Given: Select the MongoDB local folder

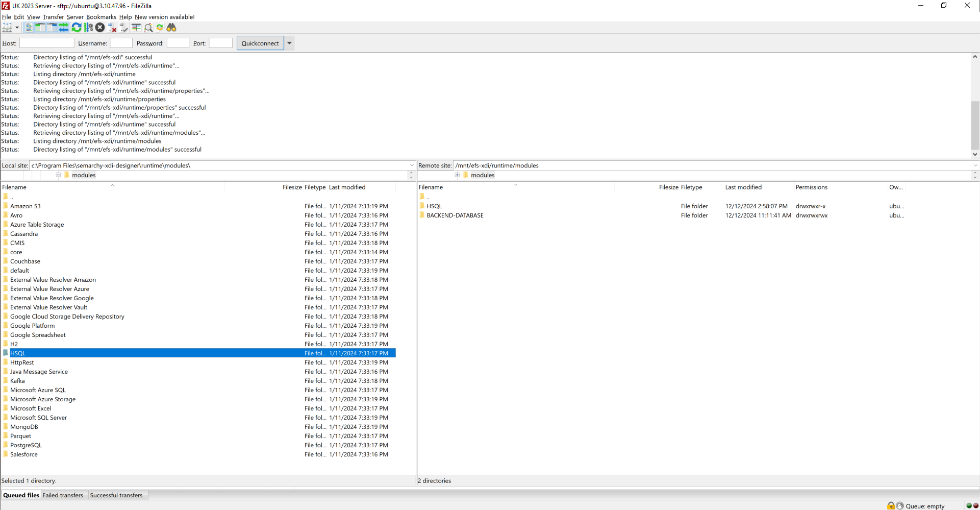Looking at the screenshot, I should coord(24,427).
